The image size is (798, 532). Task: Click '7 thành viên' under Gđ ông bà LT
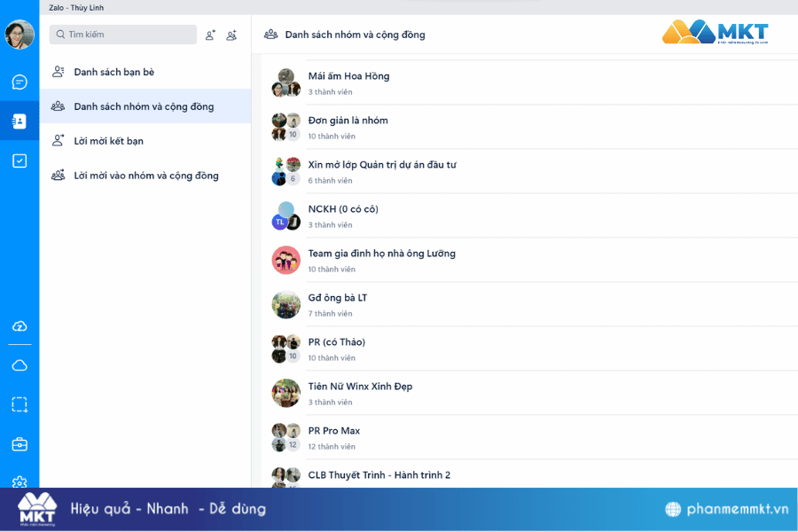331,314
